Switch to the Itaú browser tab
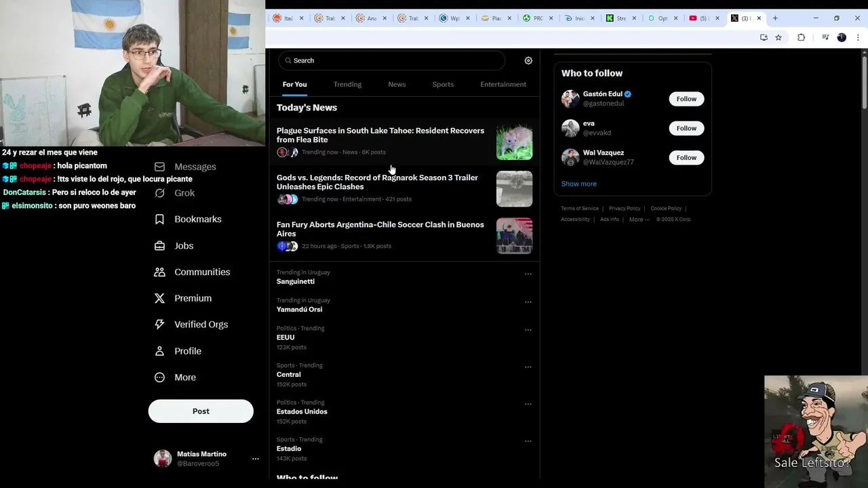 pyautogui.click(x=288, y=18)
